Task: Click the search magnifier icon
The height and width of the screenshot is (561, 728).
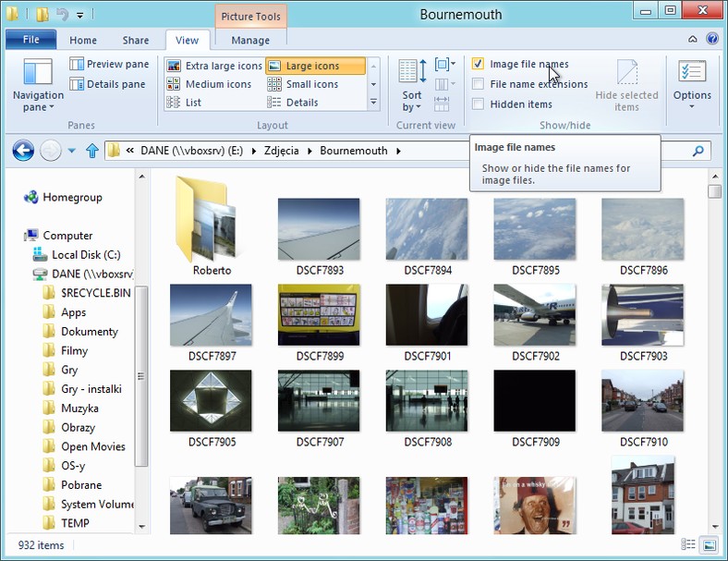Action: pyautogui.click(x=698, y=151)
